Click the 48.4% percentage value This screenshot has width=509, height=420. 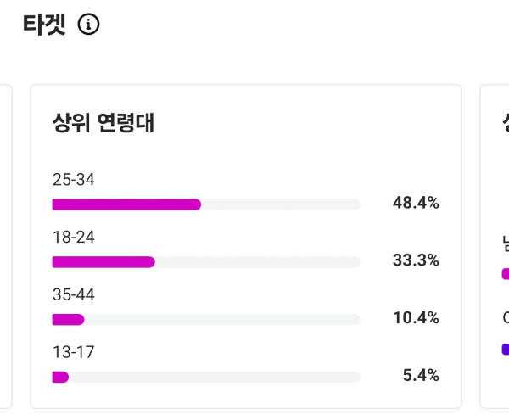pyautogui.click(x=416, y=203)
